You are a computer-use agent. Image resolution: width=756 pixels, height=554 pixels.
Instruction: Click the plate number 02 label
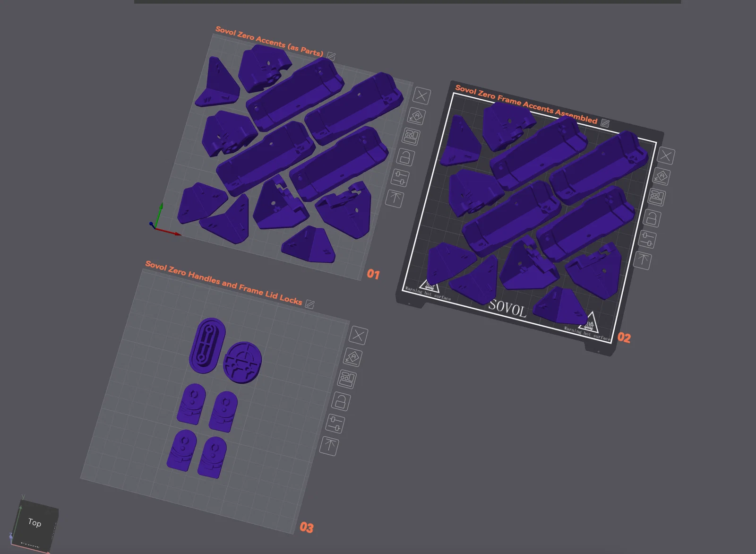[624, 338]
